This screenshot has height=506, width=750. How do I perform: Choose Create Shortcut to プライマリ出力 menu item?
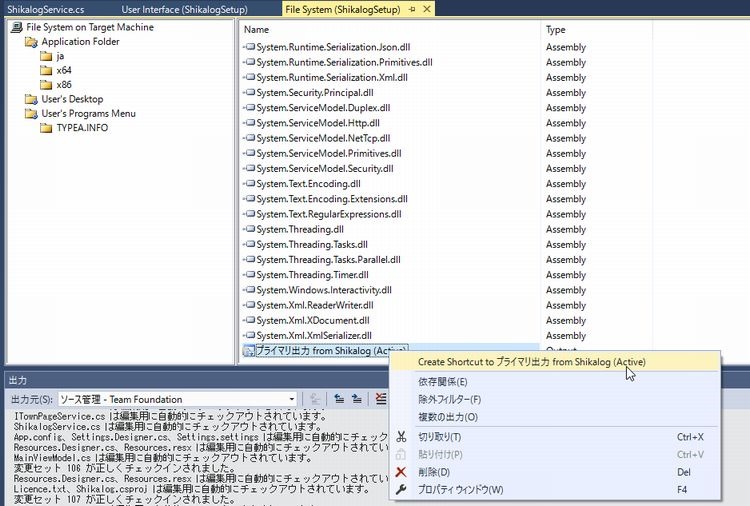click(531, 361)
